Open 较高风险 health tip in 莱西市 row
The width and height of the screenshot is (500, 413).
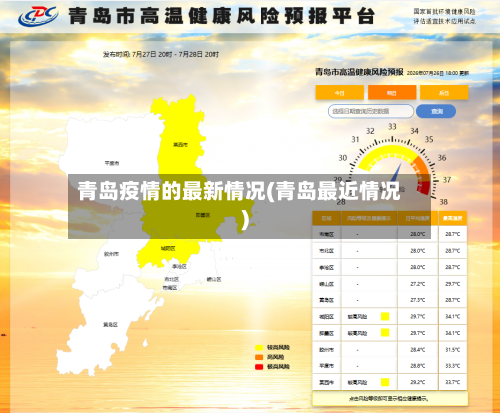tap(357, 382)
